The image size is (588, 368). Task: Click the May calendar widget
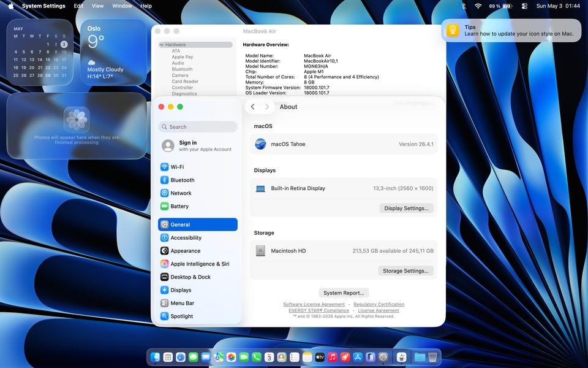(x=40, y=53)
